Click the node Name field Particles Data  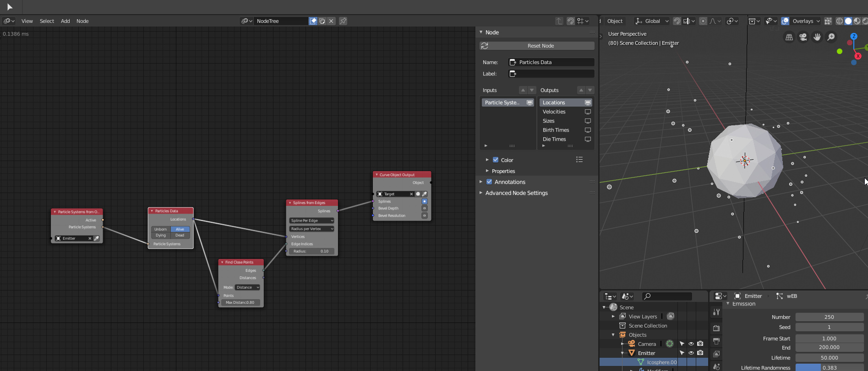(x=551, y=62)
